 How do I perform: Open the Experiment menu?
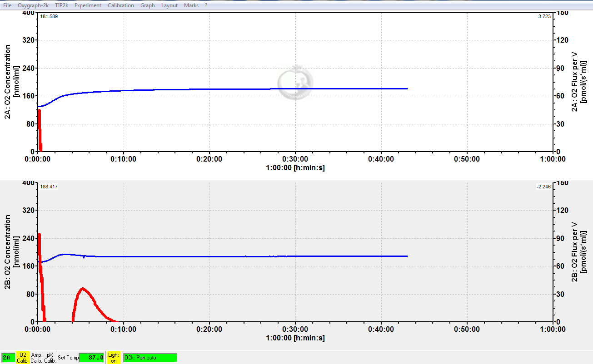click(88, 5)
